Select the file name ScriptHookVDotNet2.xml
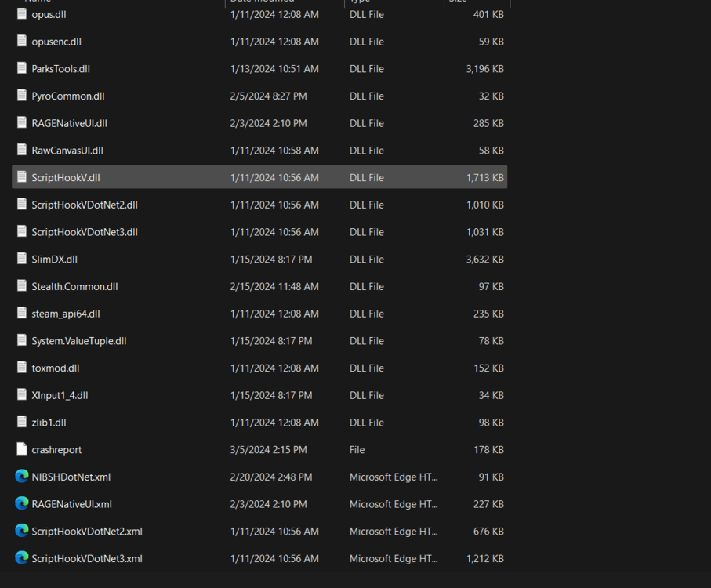 [x=87, y=532]
